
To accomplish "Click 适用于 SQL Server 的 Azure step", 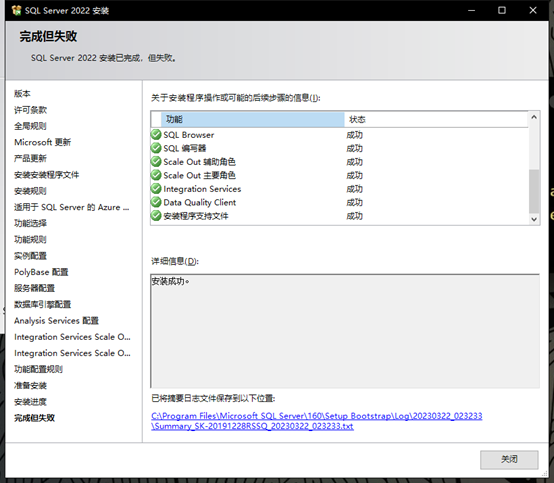I will 72,207.
